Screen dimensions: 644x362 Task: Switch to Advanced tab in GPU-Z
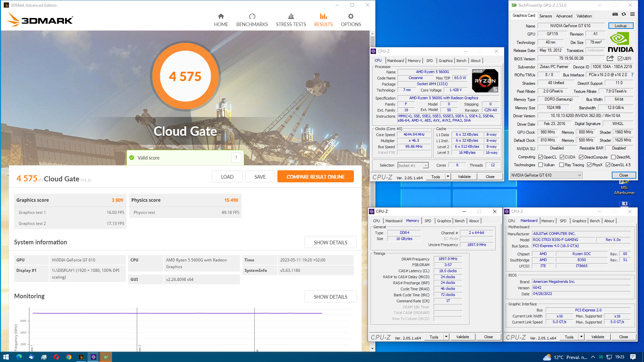click(564, 16)
